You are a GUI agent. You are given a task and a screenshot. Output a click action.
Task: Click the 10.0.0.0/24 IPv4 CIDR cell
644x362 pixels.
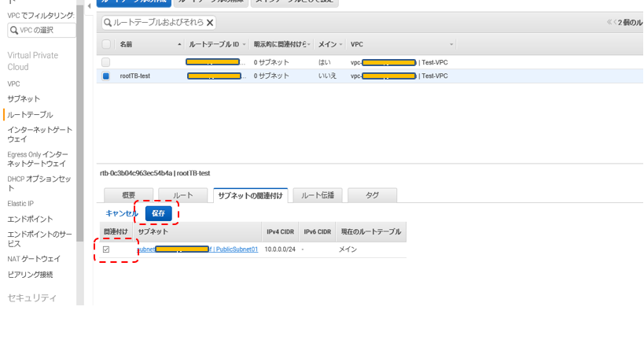click(x=280, y=249)
